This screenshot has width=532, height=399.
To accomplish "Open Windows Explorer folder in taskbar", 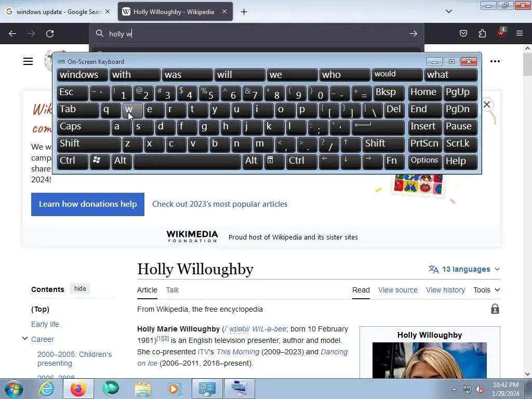I will (143, 389).
